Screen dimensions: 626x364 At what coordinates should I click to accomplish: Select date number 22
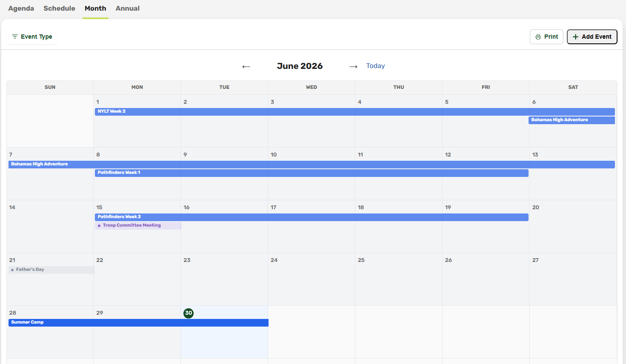coord(100,260)
